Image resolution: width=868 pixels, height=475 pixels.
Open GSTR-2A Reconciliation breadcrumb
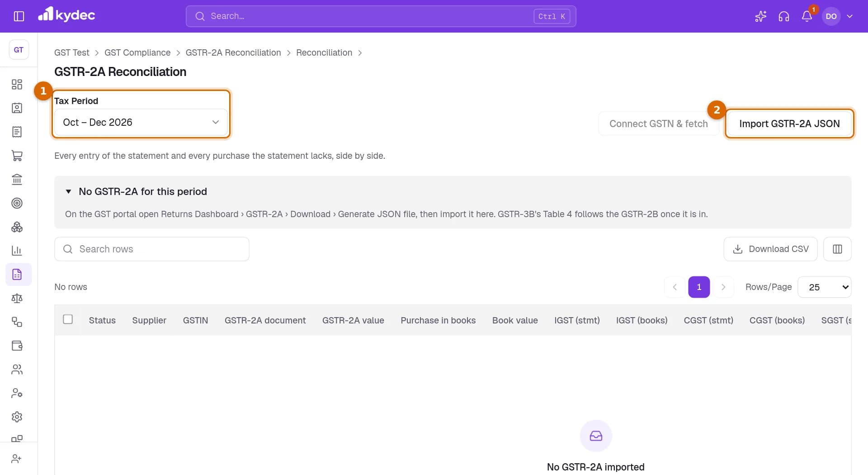click(233, 53)
